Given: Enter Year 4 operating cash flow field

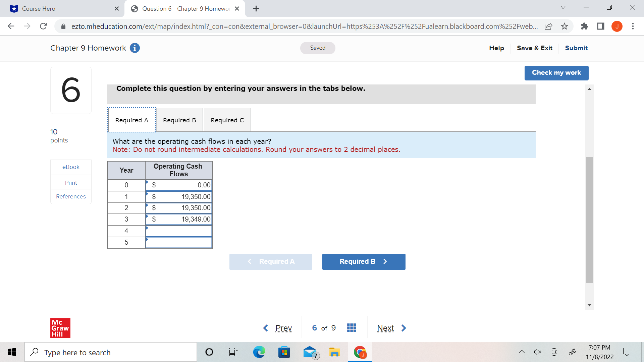Looking at the screenshot, I should pyautogui.click(x=178, y=231).
